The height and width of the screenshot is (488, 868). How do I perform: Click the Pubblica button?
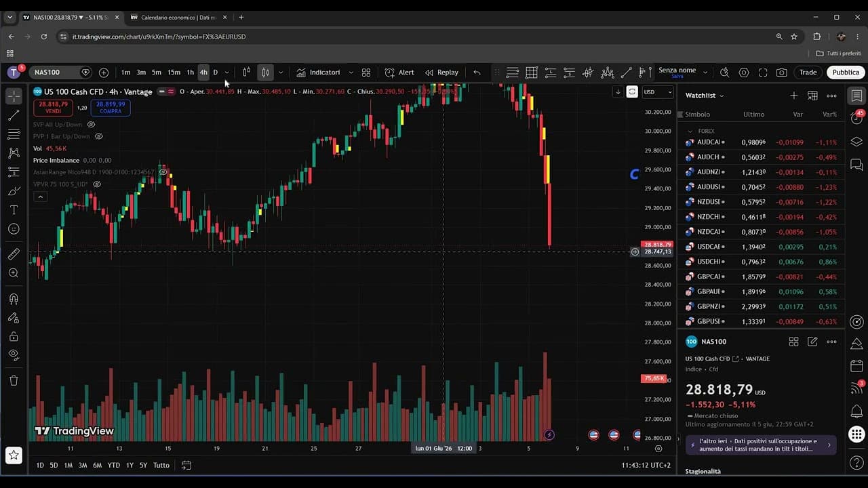pyautogui.click(x=846, y=73)
